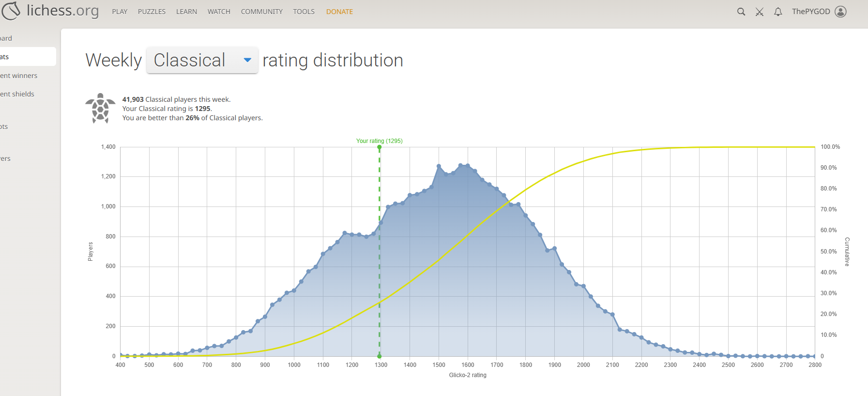Open the notifications bell icon
Viewport: 868px width, 396px height.
click(x=778, y=12)
